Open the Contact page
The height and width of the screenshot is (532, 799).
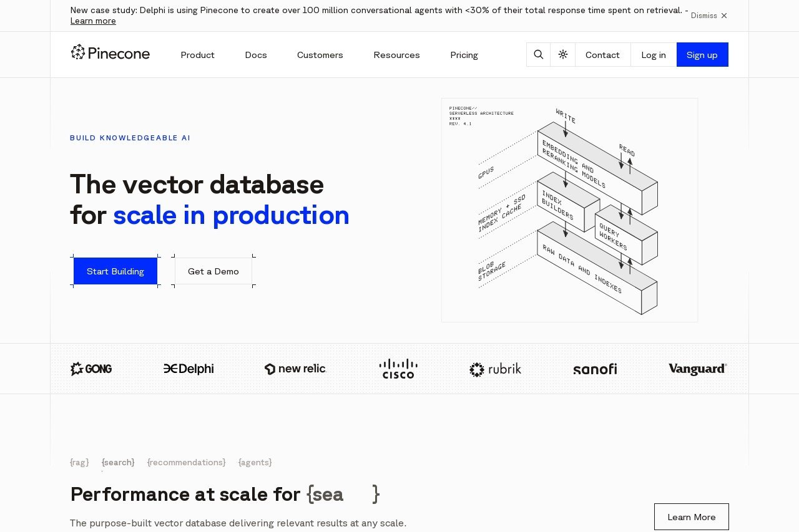point(602,55)
